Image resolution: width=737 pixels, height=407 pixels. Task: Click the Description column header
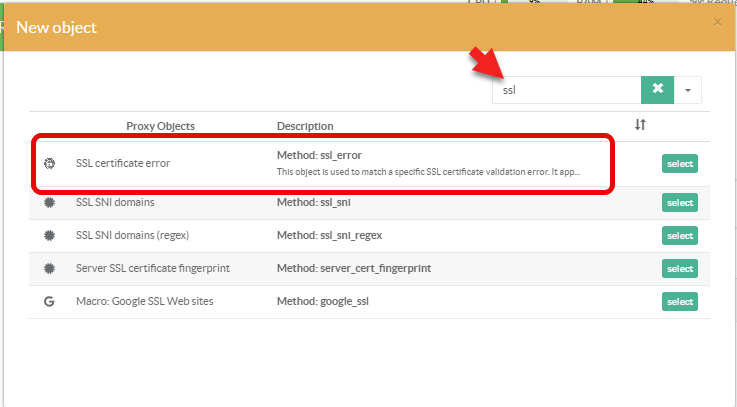tap(305, 126)
